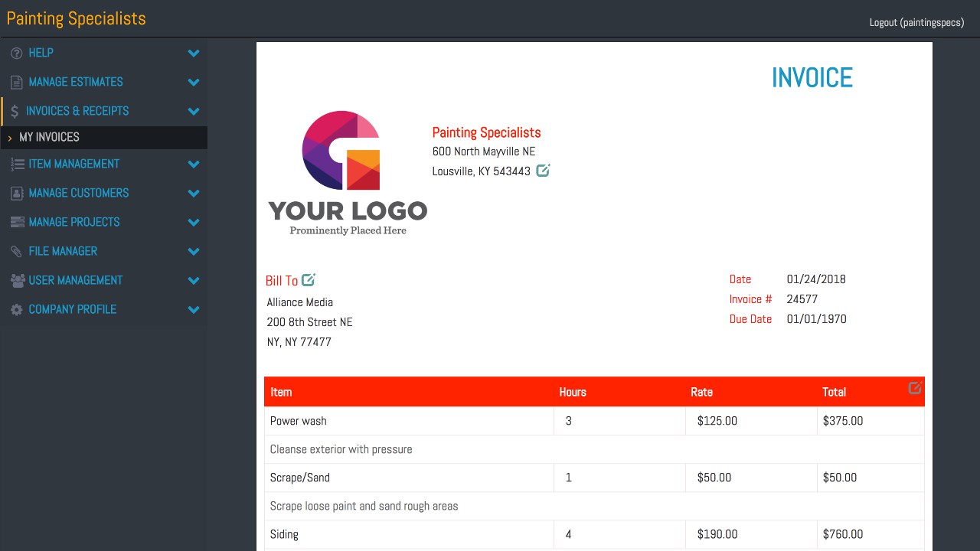Click the User Management people icon
Screen dimensions: 980x551
click(16, 280)
